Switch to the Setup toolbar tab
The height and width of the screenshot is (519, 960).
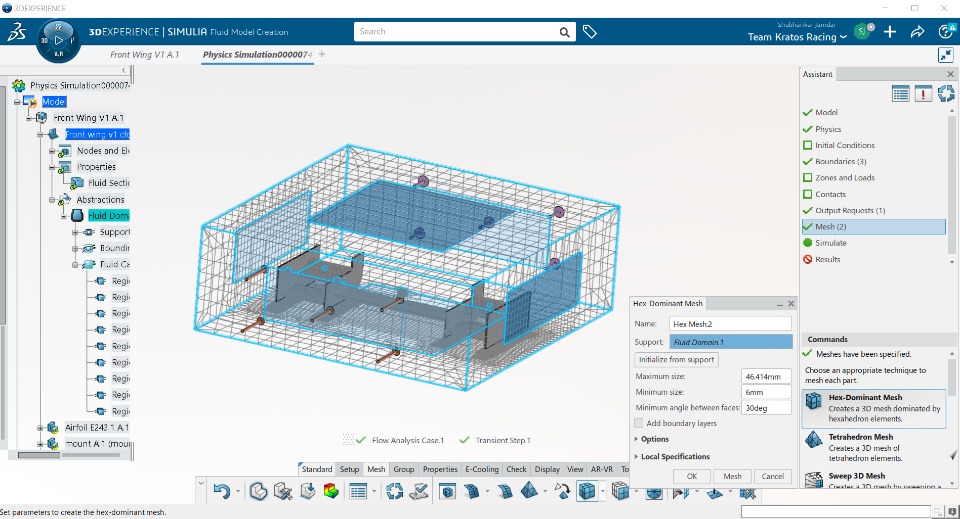point(350,469)
